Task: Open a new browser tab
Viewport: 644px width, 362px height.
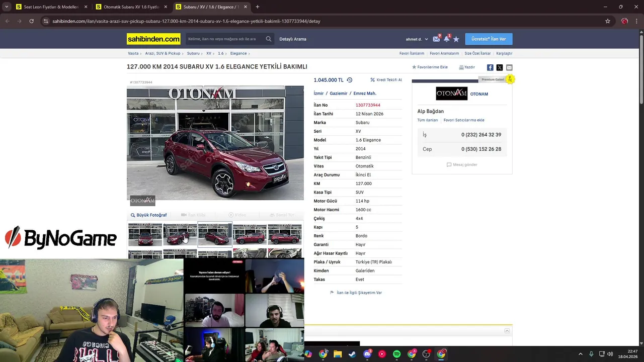Action: click(x=257, y=7)
